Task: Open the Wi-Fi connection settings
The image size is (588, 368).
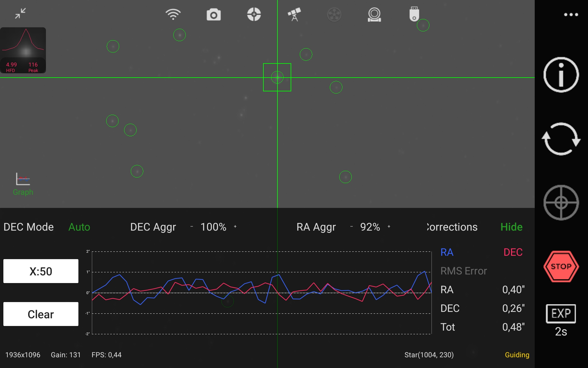Action: pyautogui.click(x=173, y=14)
